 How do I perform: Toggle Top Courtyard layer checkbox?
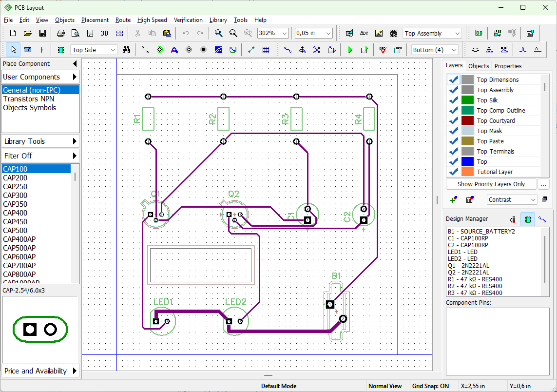453,120
